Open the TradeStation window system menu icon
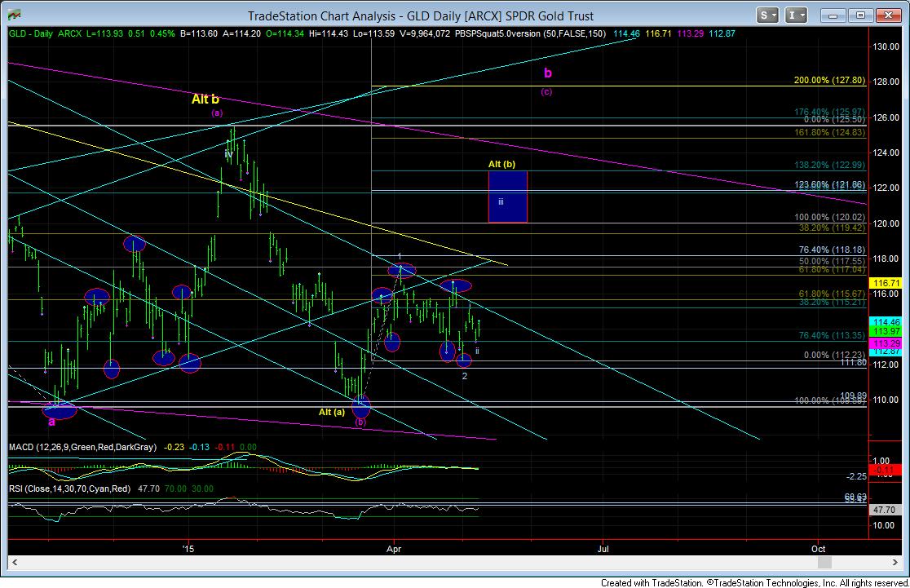The height and width of the screenshot is (588, 910). [x=14, y=15]
